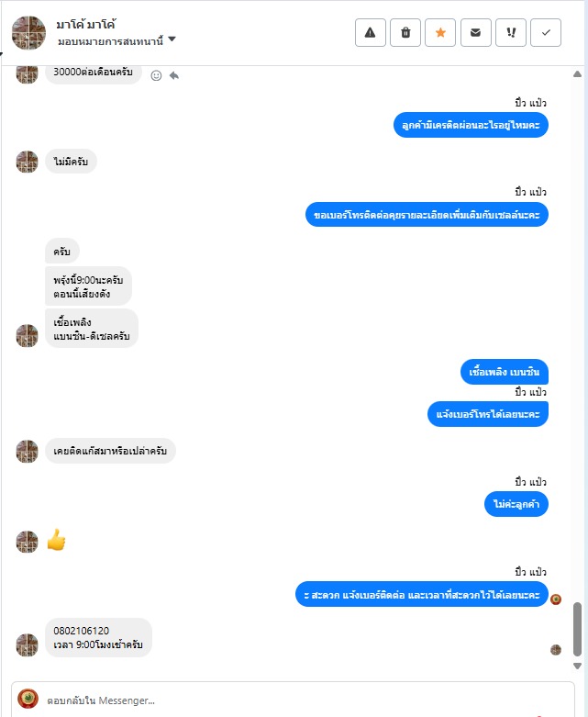Click the spam warning triangle icon
The image size is (588, 717).
click(370, 32)
